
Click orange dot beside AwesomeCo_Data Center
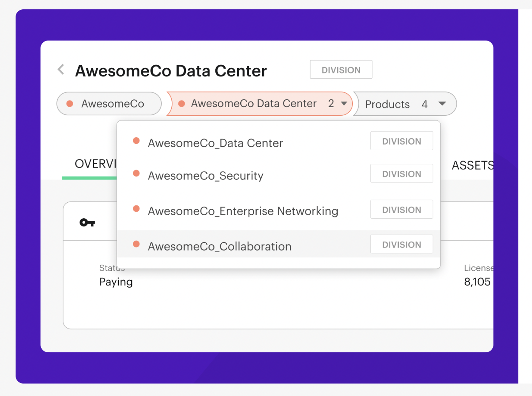pos(136,141)
